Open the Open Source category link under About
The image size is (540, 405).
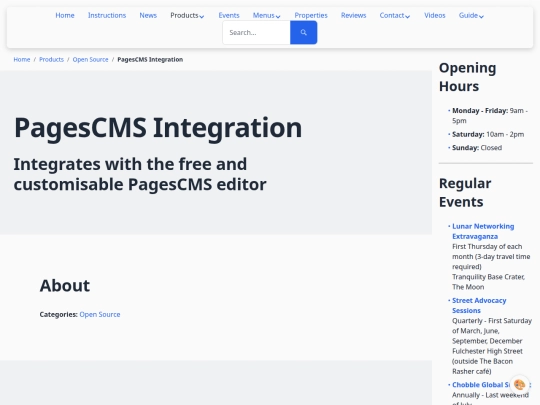coord(100,314)
